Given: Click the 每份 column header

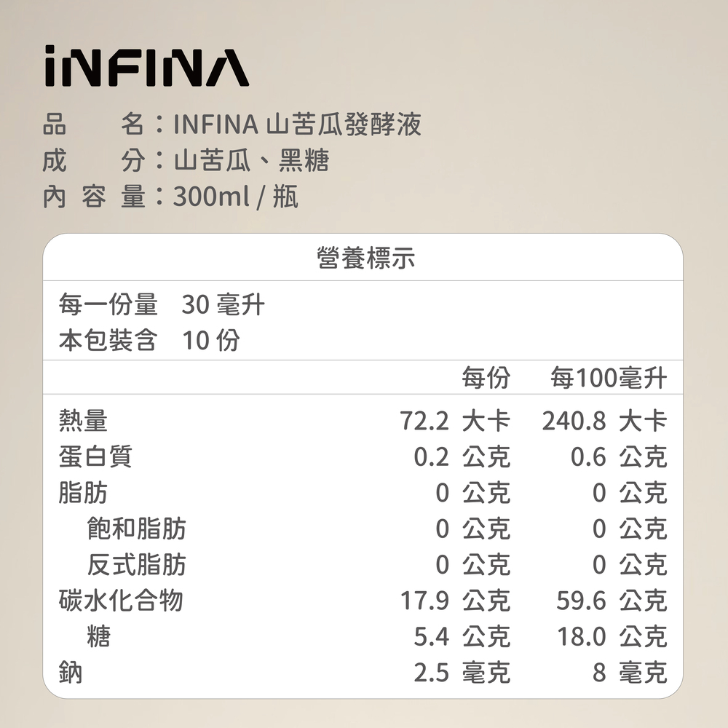Looking at the screenshot, I should click(486, 378).
